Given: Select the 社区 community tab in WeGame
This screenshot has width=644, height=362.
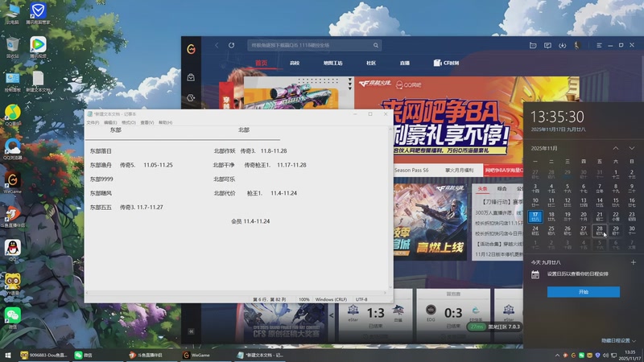Looking at the screenshot, I should coord(371,63).
